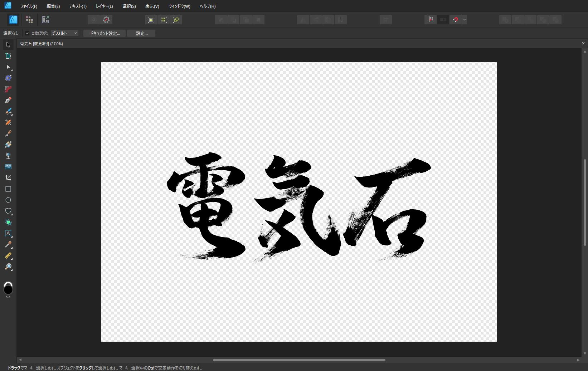Toggle snapping with the magnet icon
Image resolution: width=588 pixels, height=371 pixels.
[455, 20]
